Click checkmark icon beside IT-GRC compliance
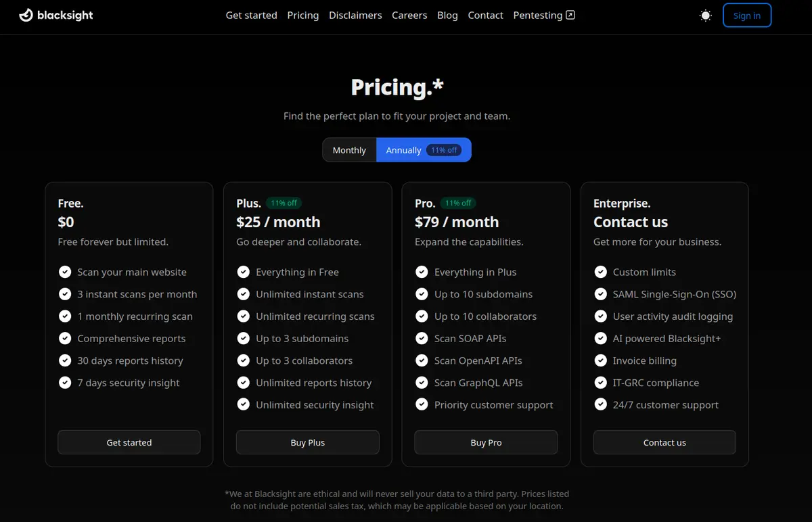This screenshot has width=812, height=522. (600, 383)
